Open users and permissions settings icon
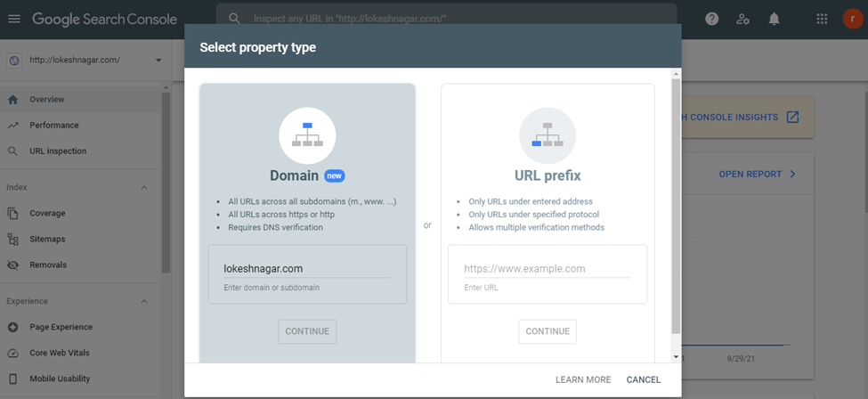This screenshot has width=868, height=399. tap(742, 19)
